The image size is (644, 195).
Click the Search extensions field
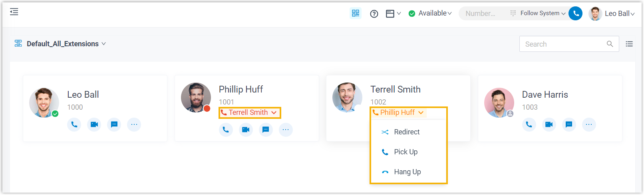563,44
